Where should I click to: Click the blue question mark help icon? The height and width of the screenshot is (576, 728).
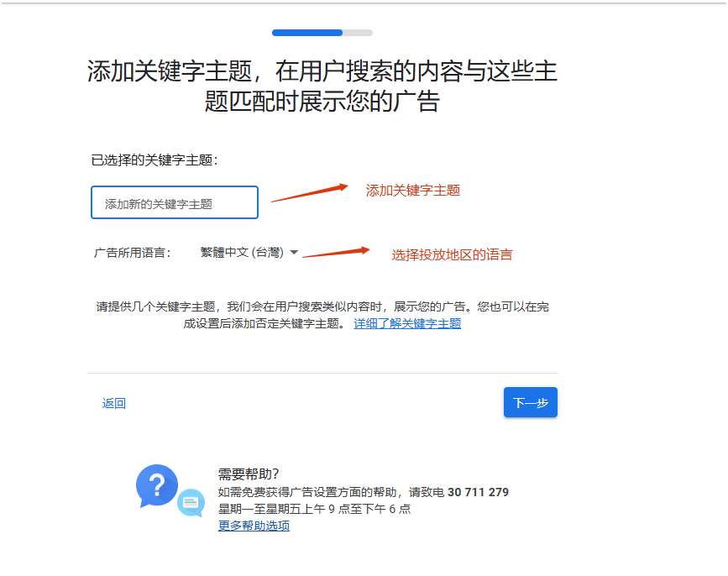click(x=156, y=486)
